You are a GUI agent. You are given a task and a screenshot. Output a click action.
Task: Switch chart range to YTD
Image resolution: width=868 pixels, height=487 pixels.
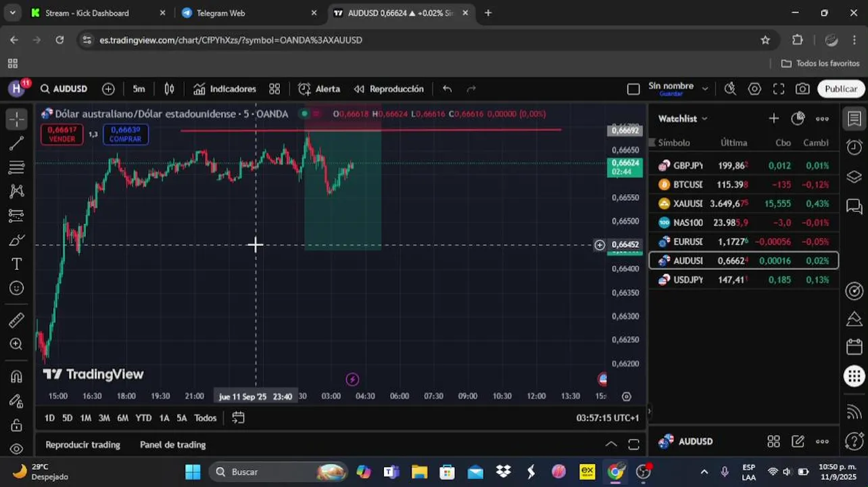pyautogui.click(x=143, y=418)
